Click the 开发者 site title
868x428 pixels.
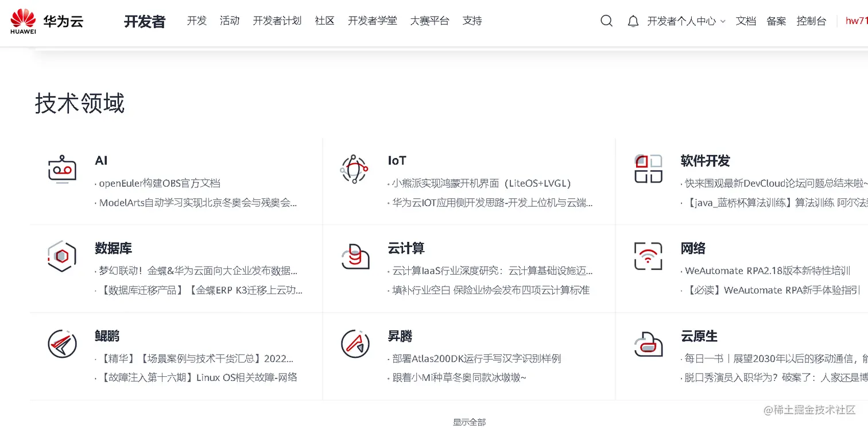pos(145,22)
